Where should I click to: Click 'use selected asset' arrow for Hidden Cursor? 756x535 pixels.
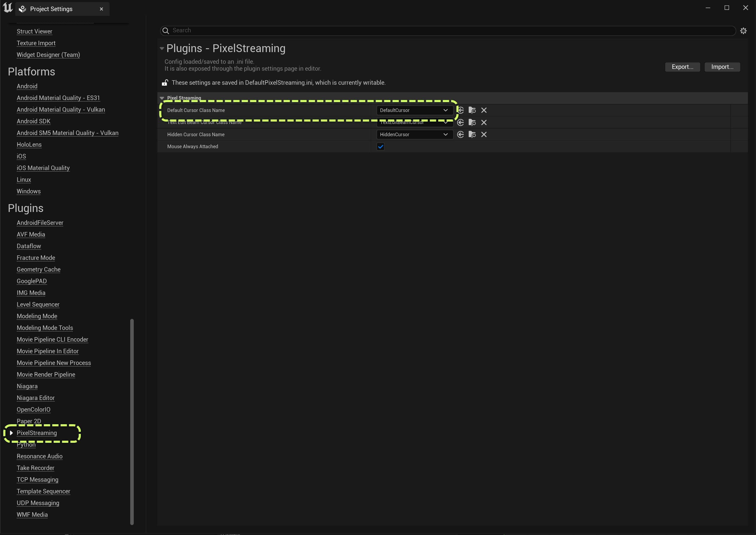tap(460, 134)
